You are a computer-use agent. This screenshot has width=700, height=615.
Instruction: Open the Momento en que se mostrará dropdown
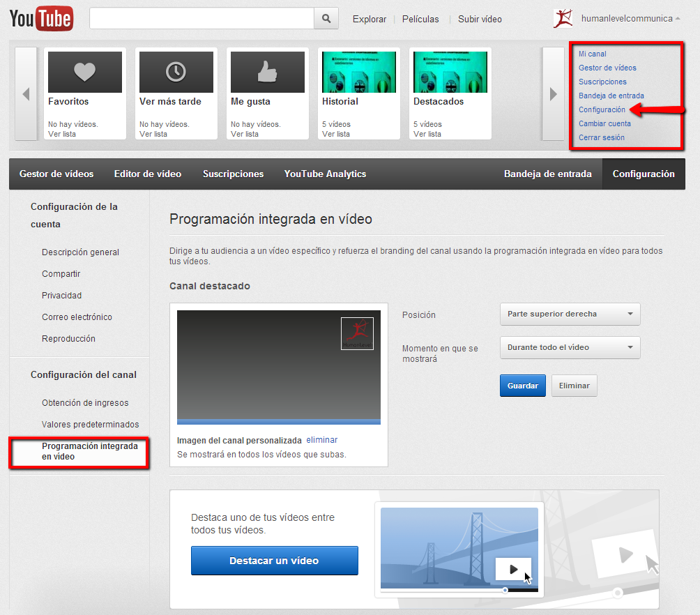pyautogui.click(x=570, y=347)
